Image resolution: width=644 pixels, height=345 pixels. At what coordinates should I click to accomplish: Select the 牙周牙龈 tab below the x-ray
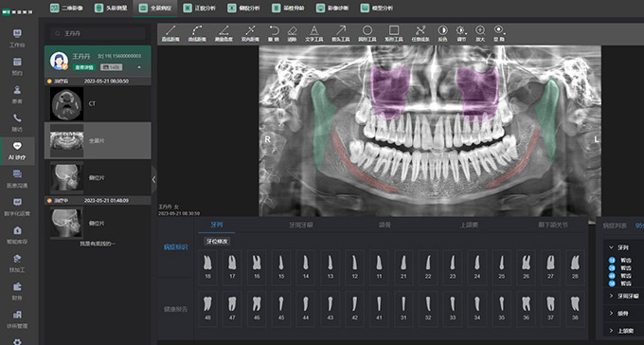(x=300, y=225)
